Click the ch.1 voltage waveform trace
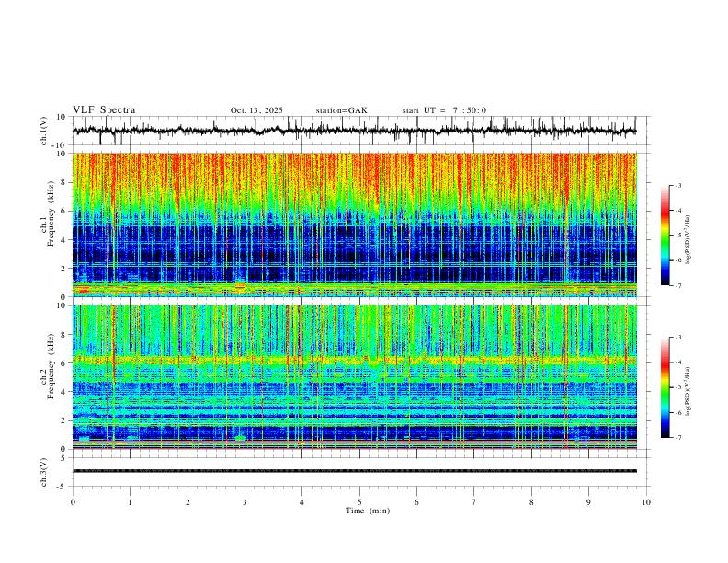 click(x=354, y=131)
